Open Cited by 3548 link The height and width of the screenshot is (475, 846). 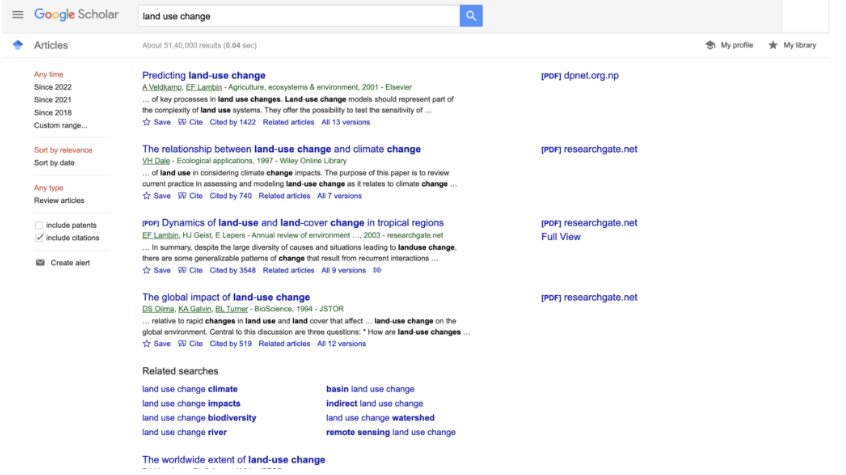[x=232, y=270]
